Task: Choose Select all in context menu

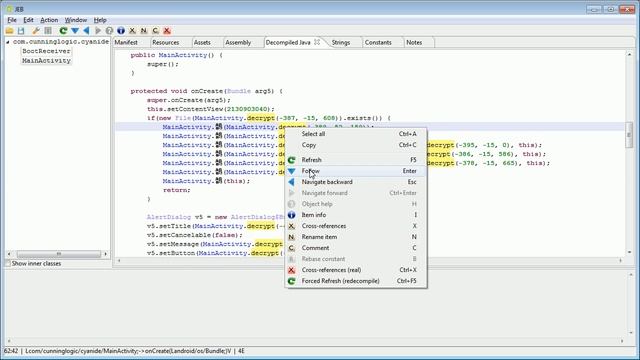Action: tap(356, 134)
